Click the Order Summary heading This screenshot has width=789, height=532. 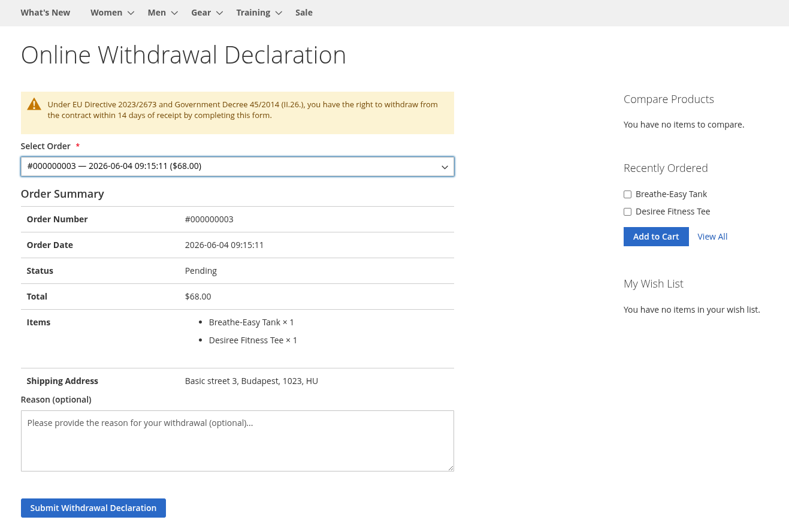[x=62, y=194]
